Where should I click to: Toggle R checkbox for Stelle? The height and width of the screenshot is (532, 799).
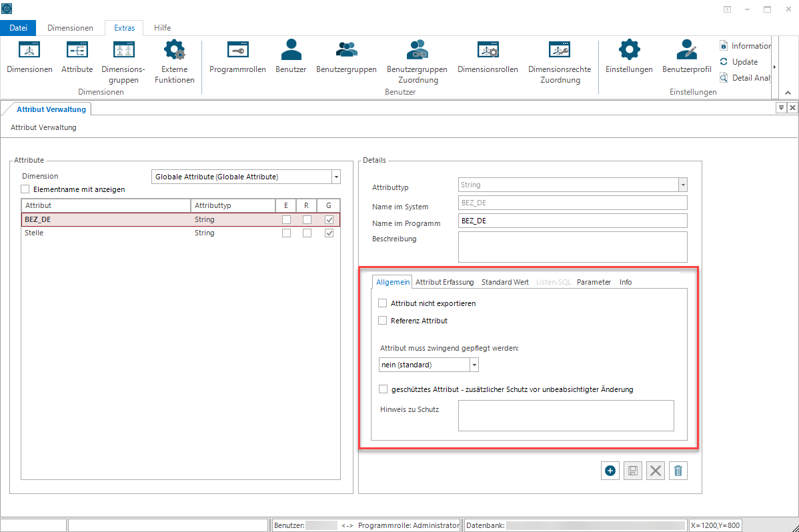pyautogui.click(x=307, y=233)
